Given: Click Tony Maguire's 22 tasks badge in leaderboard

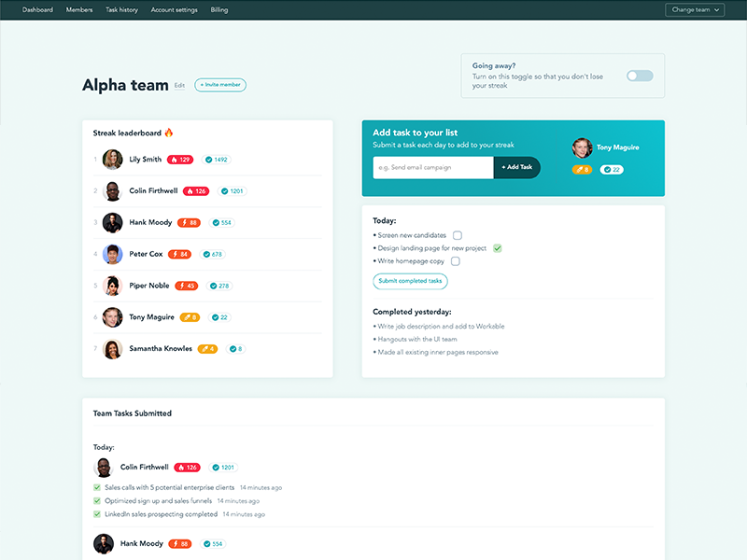Looking at the screenshot, I should [x=219, y=317].
